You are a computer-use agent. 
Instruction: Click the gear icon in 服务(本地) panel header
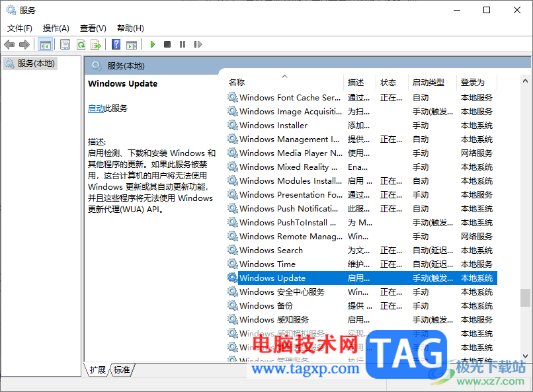pos(97,66)
